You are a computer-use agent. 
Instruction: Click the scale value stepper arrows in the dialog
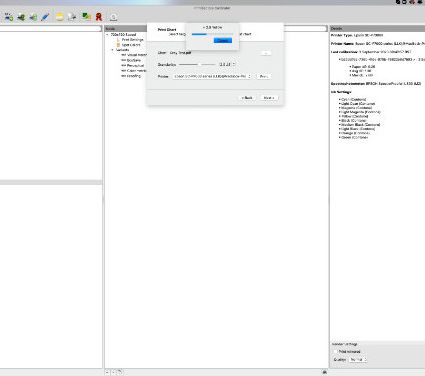(x=234, y=64)
